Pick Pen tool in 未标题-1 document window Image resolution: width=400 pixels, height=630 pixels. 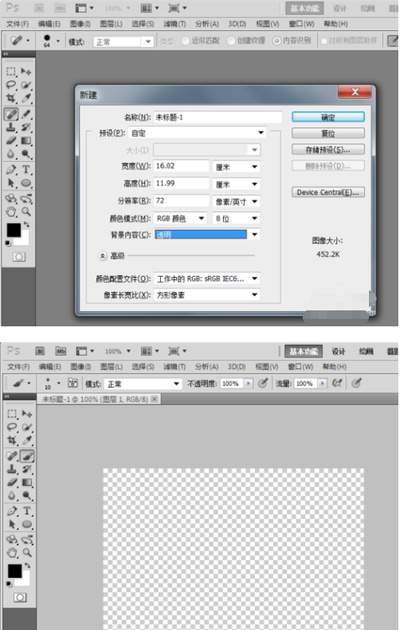tap(12, 511)
